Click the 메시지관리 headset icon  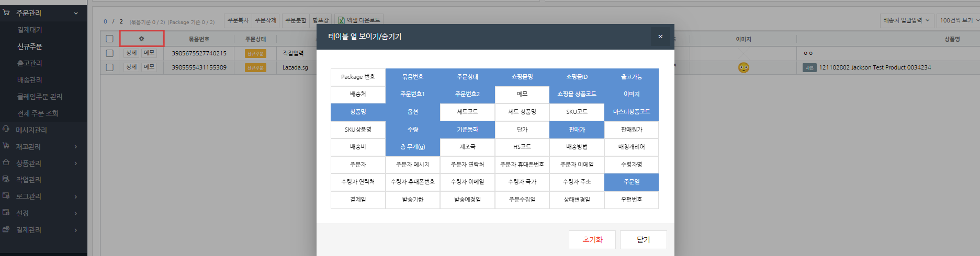[x=6, y=129]
